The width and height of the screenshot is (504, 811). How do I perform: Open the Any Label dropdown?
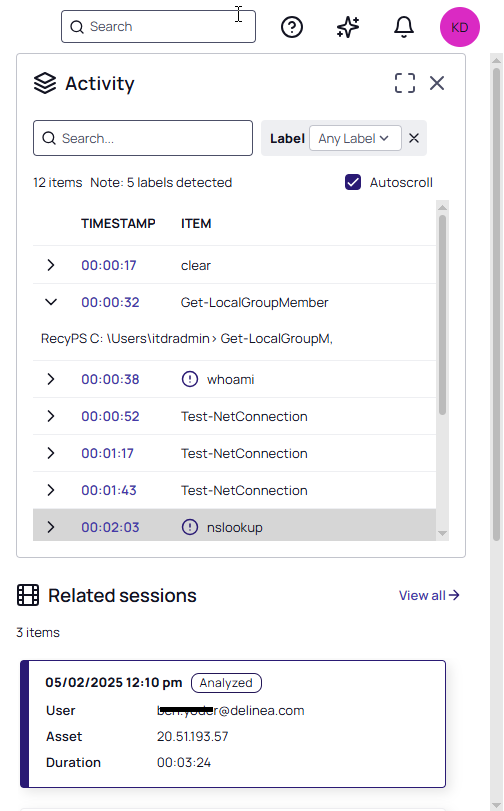pyautogui.click(x=355, y=138)
